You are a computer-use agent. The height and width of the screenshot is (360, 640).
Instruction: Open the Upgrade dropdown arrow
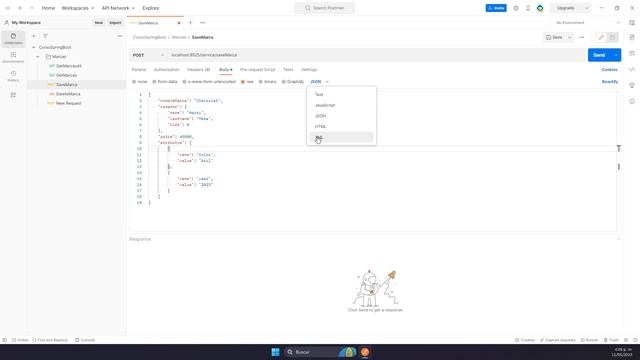[x=587, y=8]
